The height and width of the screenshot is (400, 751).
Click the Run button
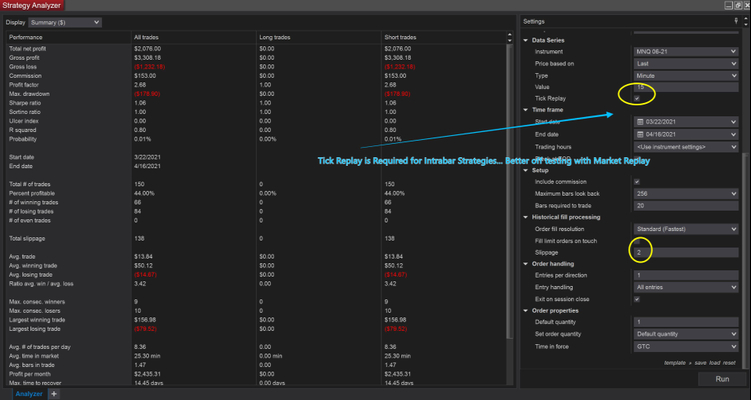click(719, 380)
